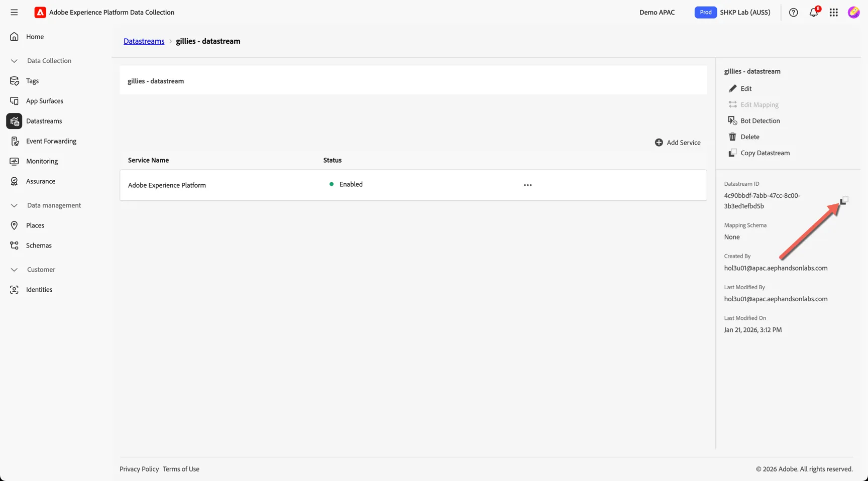Click the Monitoring icon
Screen dimensions: 868x481
point(14,161)
